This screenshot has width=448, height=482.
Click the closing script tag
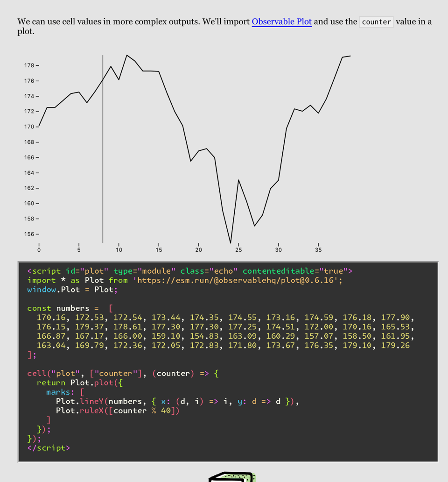(x=48, y=447)
